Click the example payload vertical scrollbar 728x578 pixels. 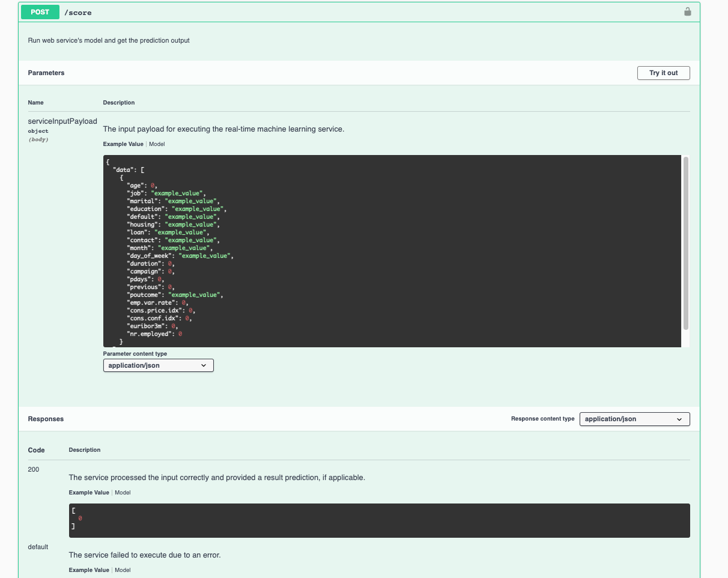(686, 243)
